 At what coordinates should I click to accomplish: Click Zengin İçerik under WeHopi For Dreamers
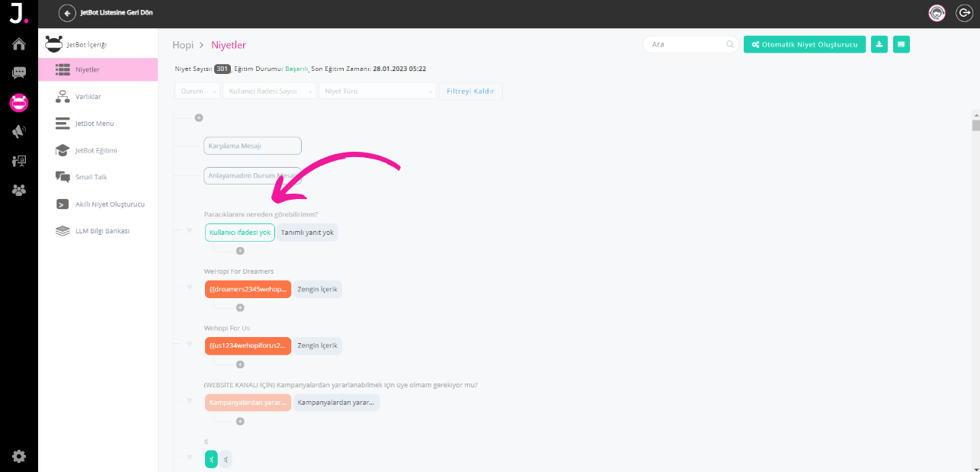pyautogui.click(x=318, y=289)
